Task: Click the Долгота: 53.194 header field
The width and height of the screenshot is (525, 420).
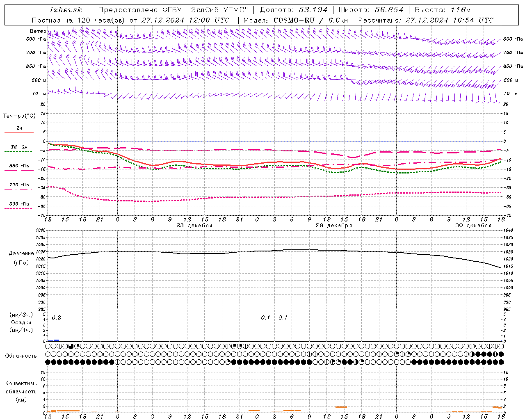Action: (x=294, y=10)
